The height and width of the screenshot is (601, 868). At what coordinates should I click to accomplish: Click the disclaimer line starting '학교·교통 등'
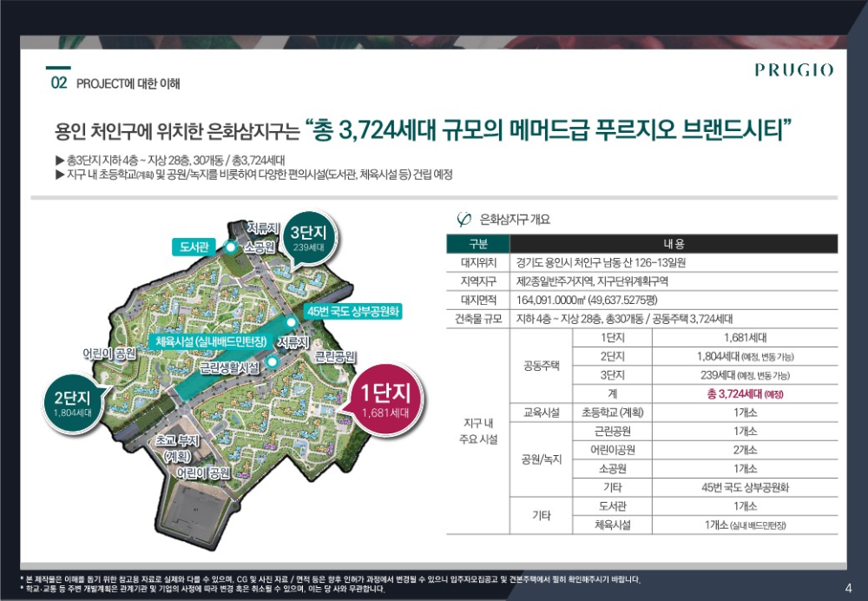(x=202, y=588)
